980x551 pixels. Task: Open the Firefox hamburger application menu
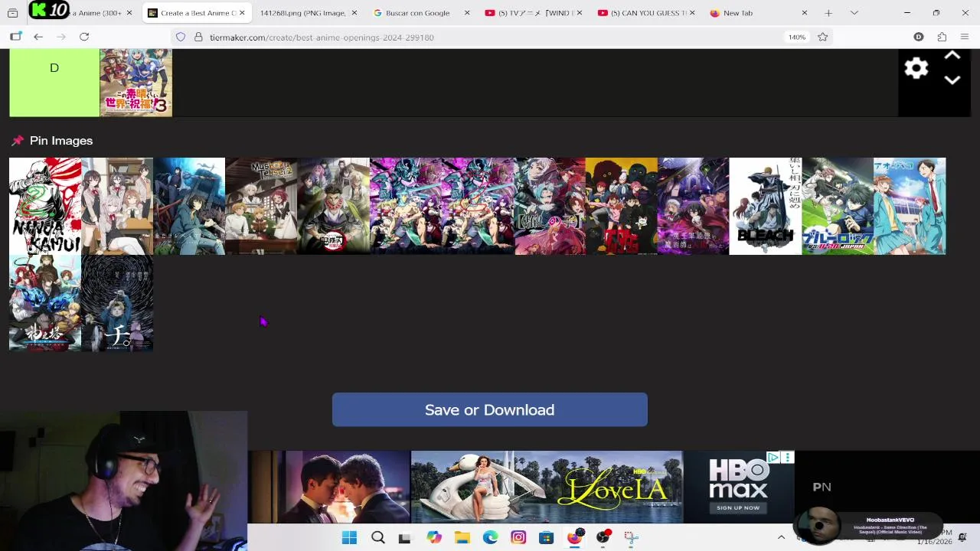[964, 37]
